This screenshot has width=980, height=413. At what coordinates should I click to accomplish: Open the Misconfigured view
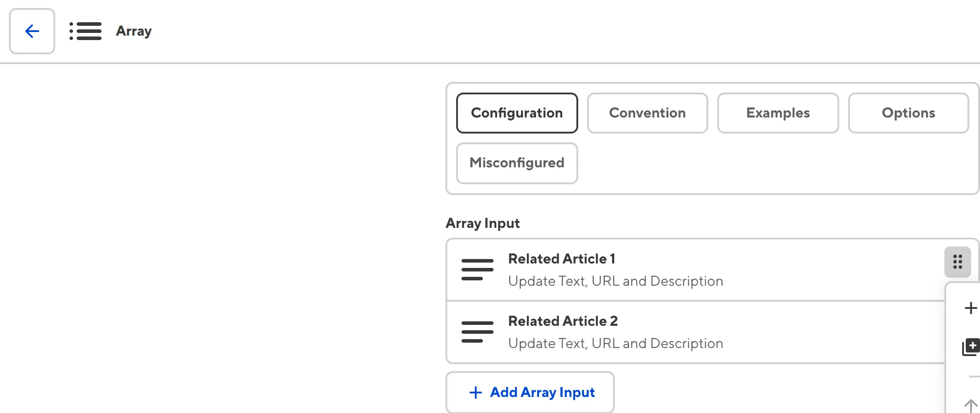pyautogui.click(x=517, y=163)
